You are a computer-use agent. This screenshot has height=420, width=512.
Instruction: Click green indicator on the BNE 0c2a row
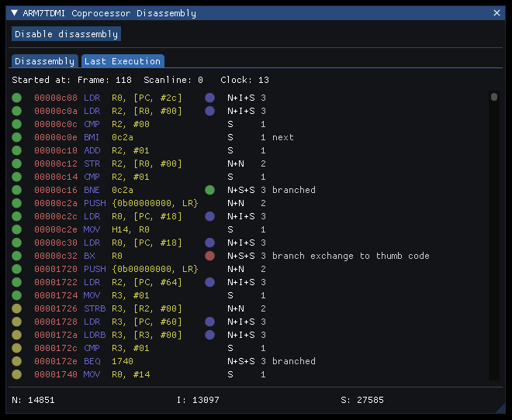(209, 190)
